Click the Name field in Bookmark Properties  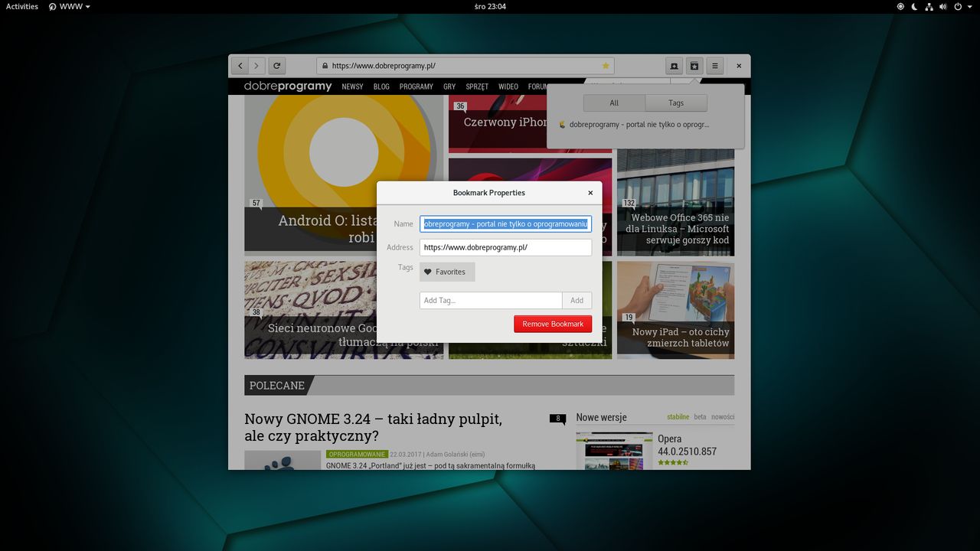[x=505, y=224]
